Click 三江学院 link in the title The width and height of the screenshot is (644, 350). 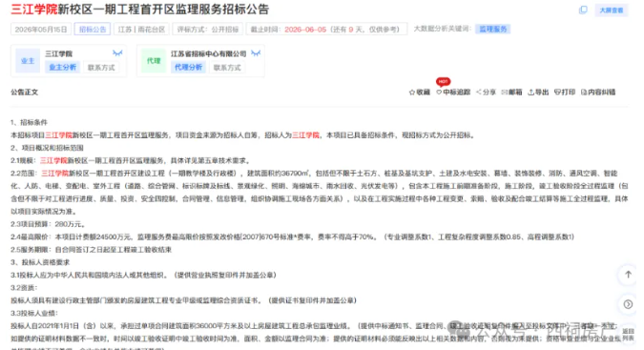(34, 9)
